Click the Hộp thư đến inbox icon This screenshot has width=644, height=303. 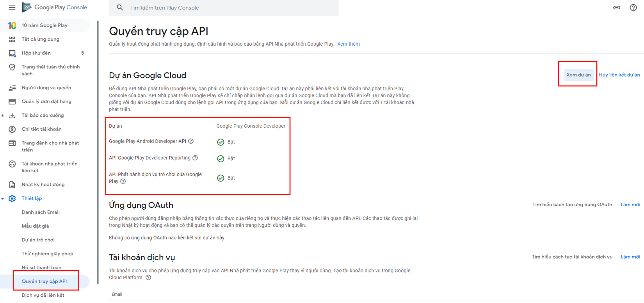pyautogui.click(x=12, y=53)
